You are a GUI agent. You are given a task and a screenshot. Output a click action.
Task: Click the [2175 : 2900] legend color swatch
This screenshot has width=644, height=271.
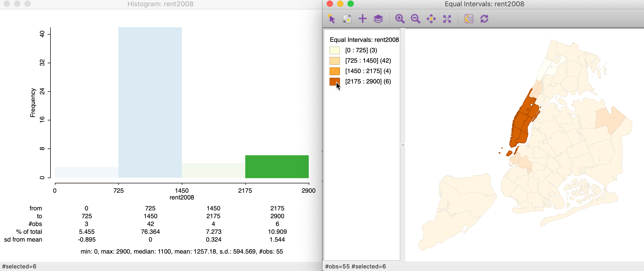[x=335, y=81]
